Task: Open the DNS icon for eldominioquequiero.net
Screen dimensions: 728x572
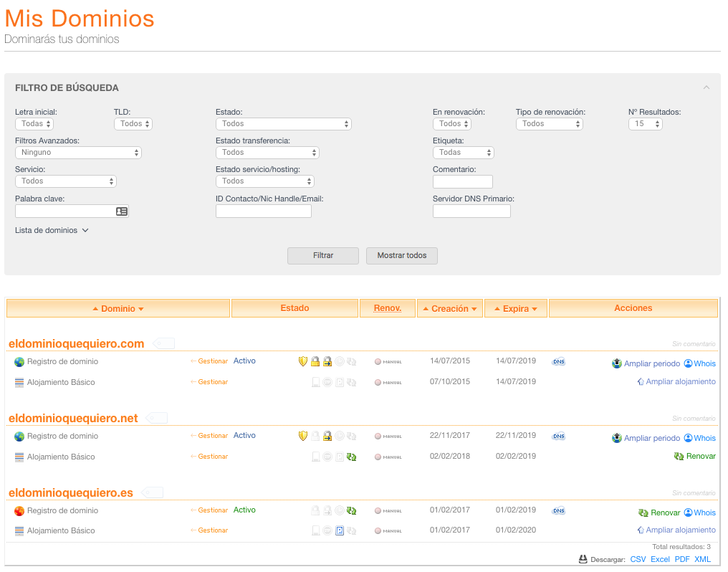Action: pyautogui.click(x=558, y=437)
